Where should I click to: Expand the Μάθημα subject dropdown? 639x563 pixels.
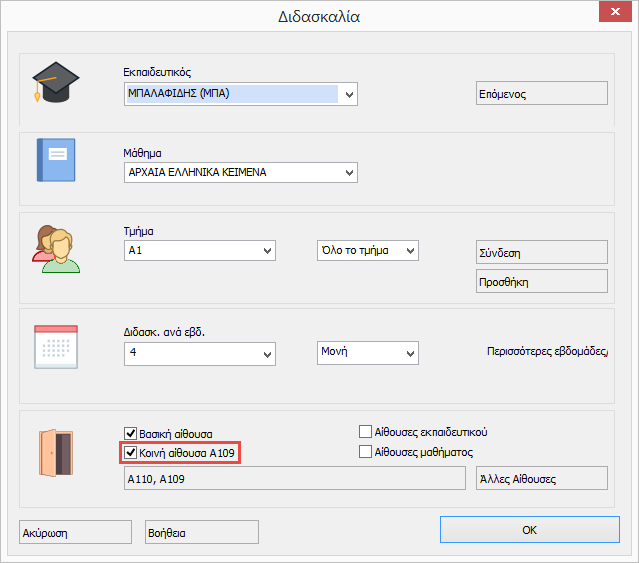coord(348,173)
